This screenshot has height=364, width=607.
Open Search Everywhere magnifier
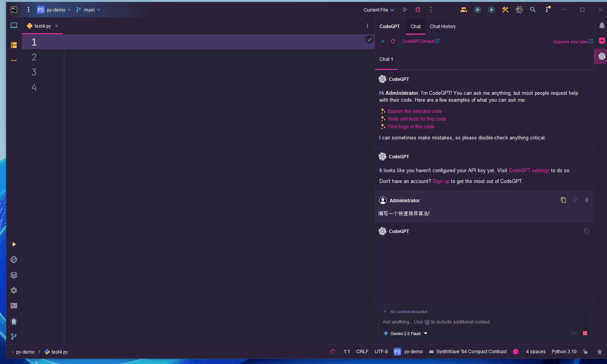coord(533,10)
